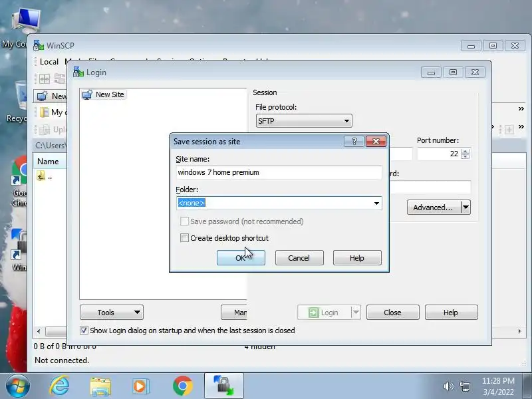The width and height of the screenshot is (532, 399).
Task: Minimize the Login window
Action: [431, 72]
